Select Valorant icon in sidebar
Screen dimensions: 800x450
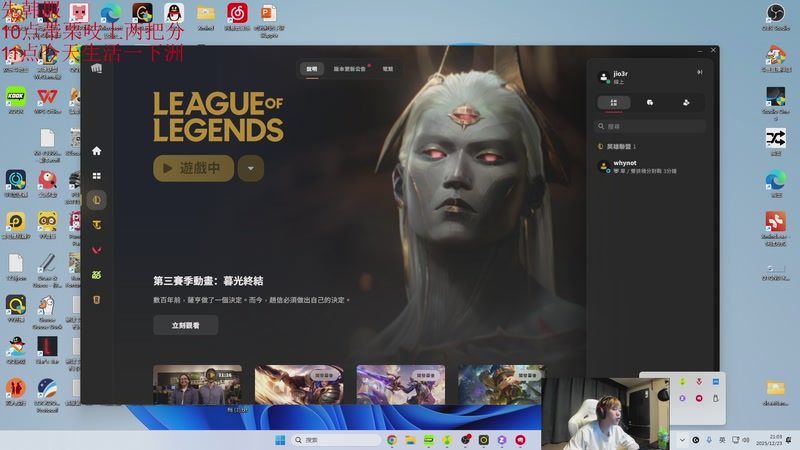[96, 250]
